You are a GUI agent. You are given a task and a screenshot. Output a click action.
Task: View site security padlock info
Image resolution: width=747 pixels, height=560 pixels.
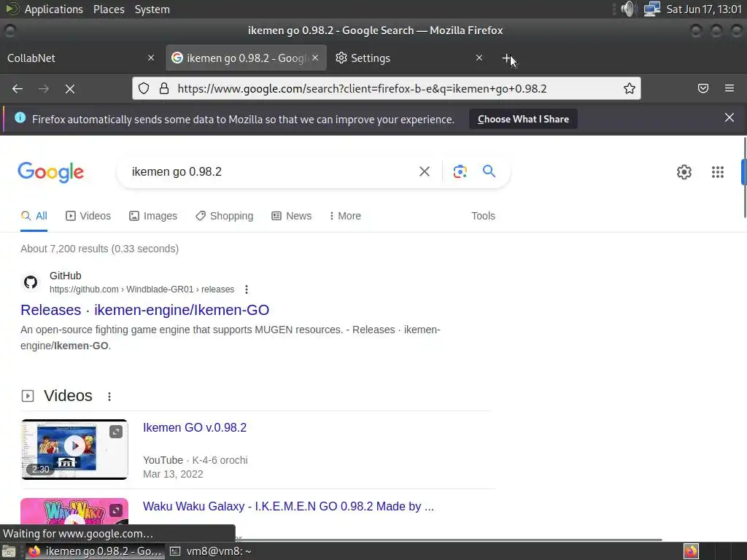click(x=164, y=88)
